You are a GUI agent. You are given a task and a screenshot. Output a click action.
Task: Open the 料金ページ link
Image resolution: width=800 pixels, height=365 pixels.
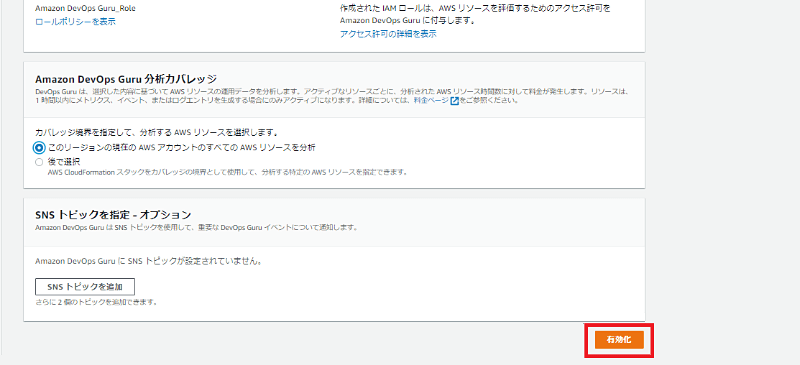coord(431,101)
